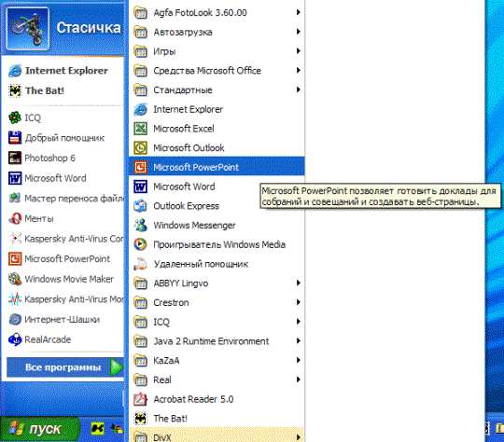This screenshot has width=504, height=442.
Task: Open Проигрыватель Windows Media player icon
Action: [x=140, y=244]
